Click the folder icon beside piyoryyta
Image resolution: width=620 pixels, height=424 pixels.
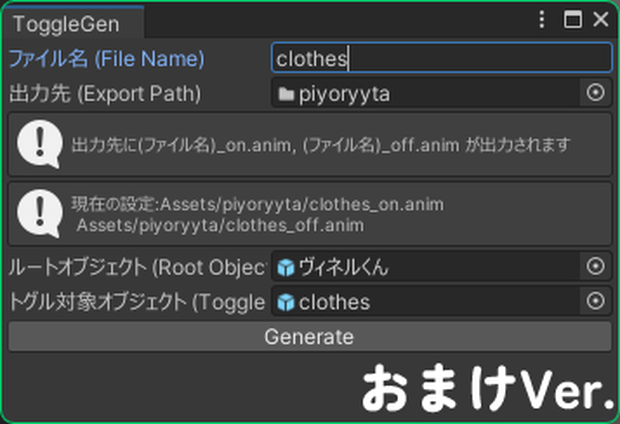(286, 94)
